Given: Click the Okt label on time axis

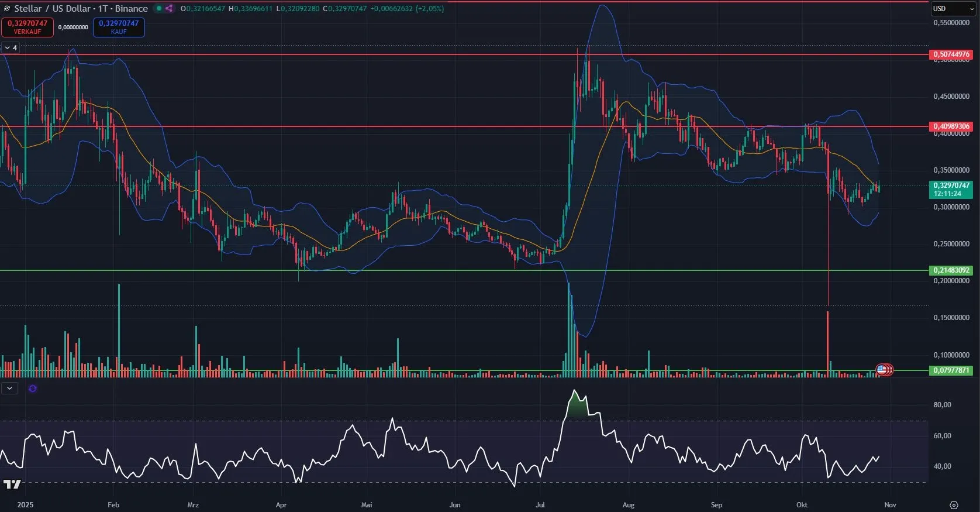Looking at the screenshot, I should pyautogui.click(x=802, y=505).
